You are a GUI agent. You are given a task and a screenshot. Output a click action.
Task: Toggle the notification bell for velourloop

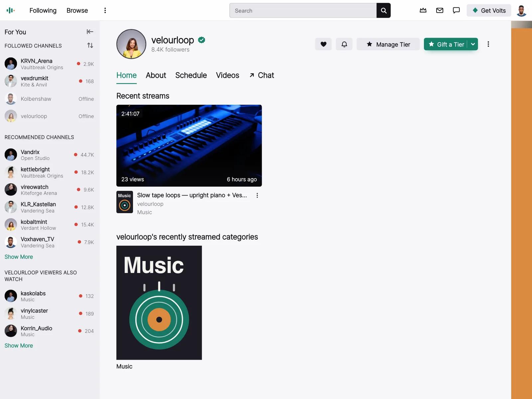click(344, 44)
